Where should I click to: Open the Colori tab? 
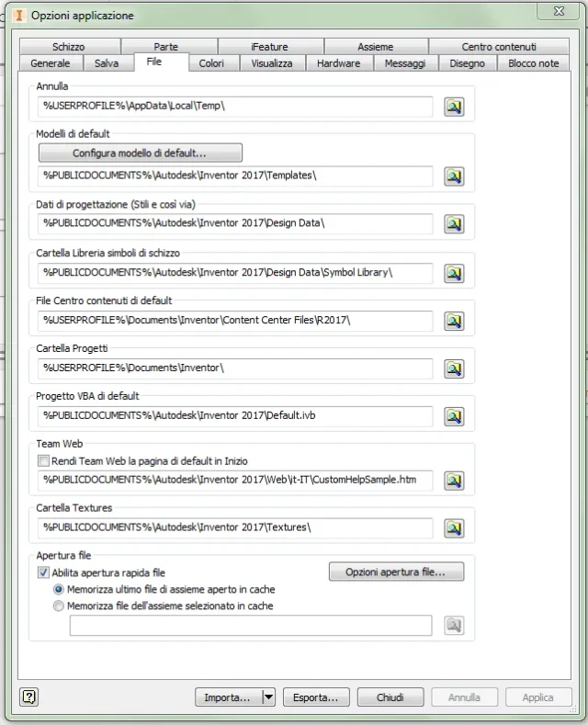(211, 63)
